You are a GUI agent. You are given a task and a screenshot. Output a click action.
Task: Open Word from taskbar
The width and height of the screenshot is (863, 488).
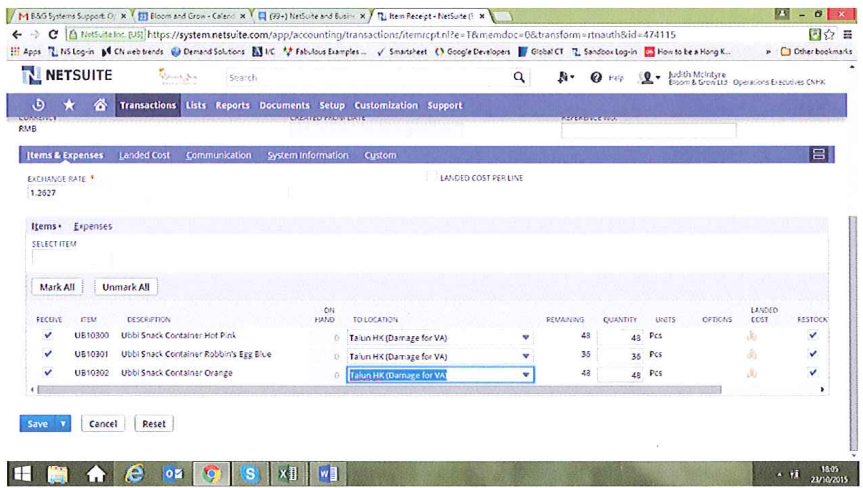tap(327, 473)
